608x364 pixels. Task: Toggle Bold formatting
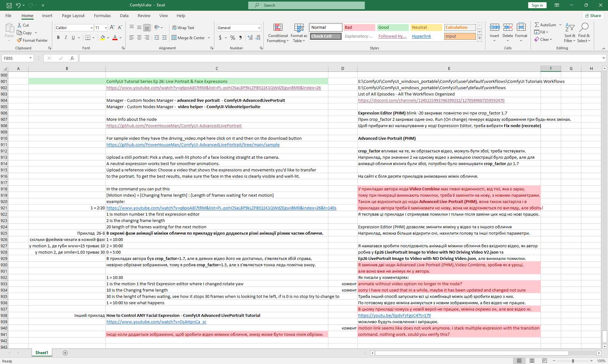coord(58,38)
